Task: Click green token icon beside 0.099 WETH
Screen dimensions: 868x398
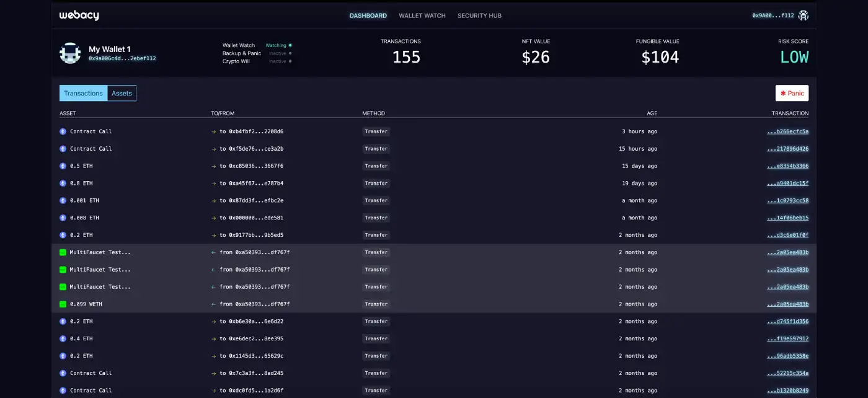Action: coord(63,304)
